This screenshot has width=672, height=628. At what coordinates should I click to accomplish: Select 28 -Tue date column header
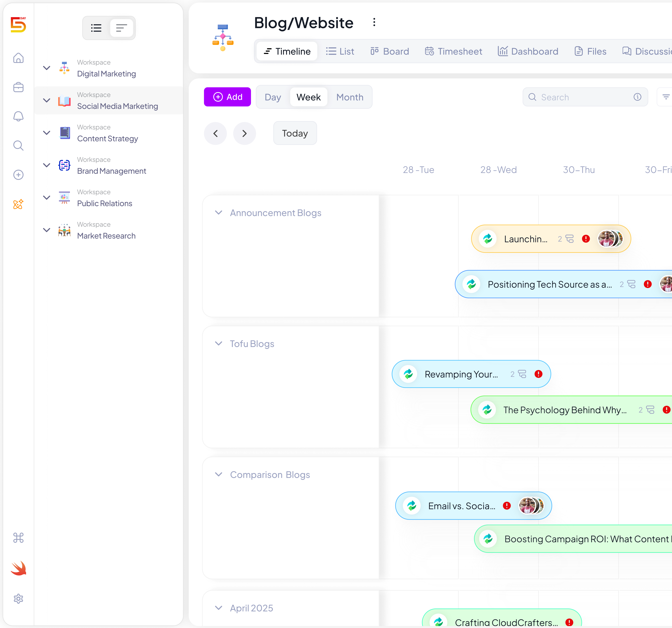pos(418,170)
